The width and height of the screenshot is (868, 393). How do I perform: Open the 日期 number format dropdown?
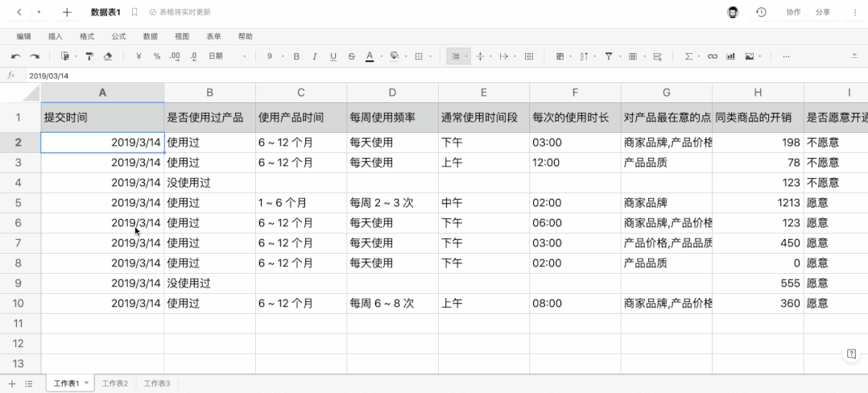pos(228,56)
